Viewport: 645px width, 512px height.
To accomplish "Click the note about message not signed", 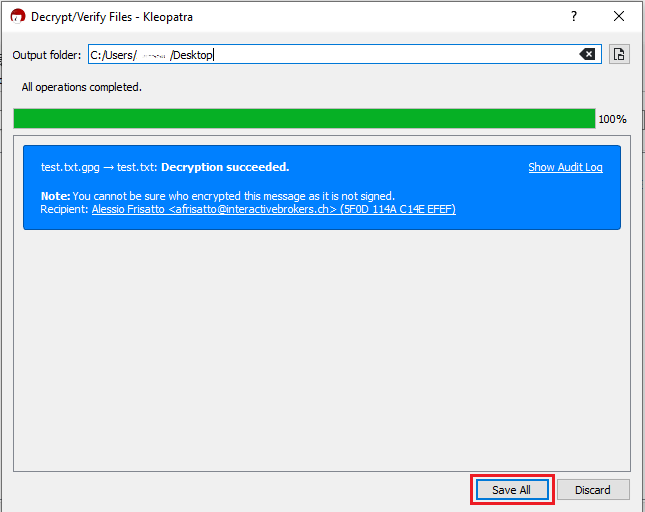I will tap(218, 196).
